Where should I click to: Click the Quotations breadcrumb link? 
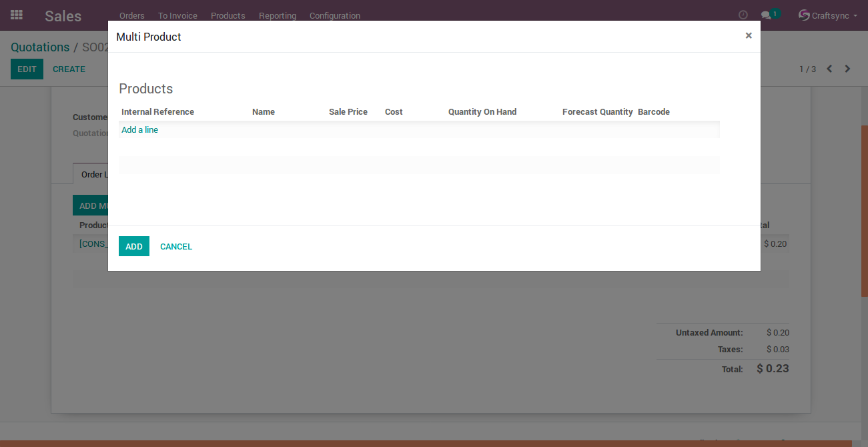pyautogui.click(x=40, y=47)
